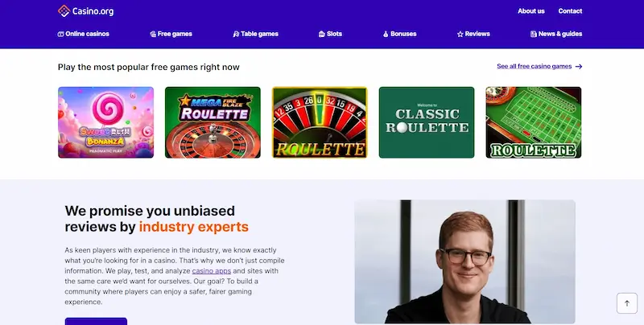Open the green table Roulette game tile

point(534,122)
